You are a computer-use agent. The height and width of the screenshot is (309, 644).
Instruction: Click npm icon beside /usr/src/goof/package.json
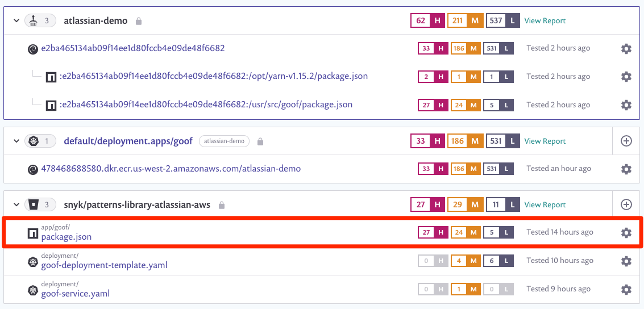point(51,106)
